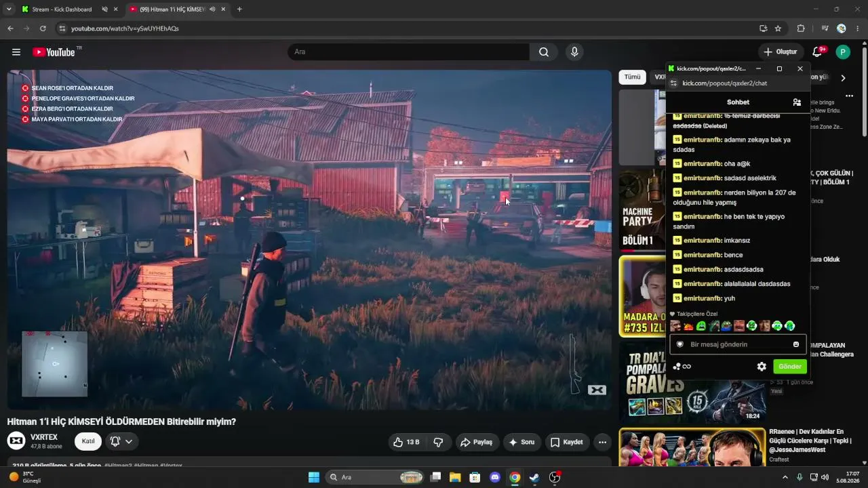Open emoji picker in Kick chat input
This screenshot has width=868, height=488.
[796, 344]
